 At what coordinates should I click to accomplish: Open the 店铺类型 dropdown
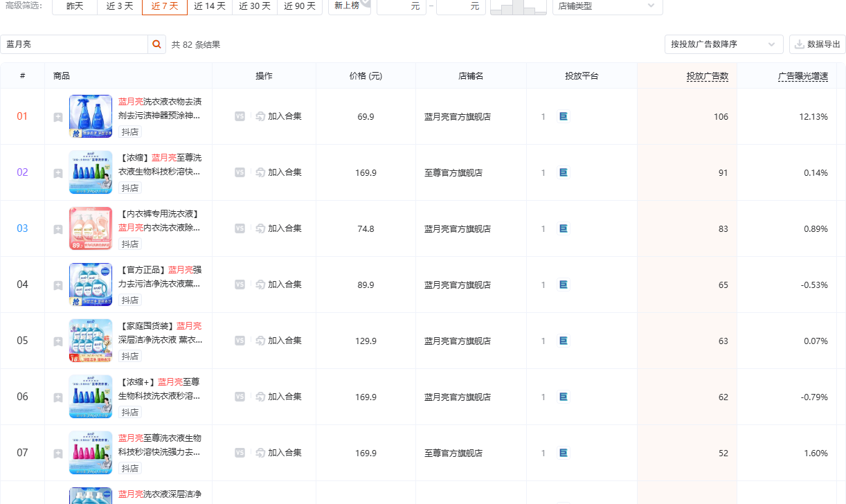click(x=607, y=6)
